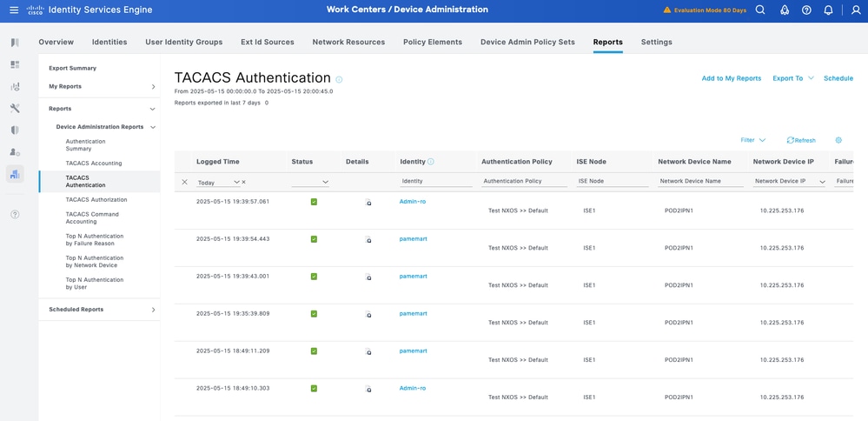This screenshot has width=868, height=421.
Task: Click the info icon beside Identity column header
Action: coord(431,162)
